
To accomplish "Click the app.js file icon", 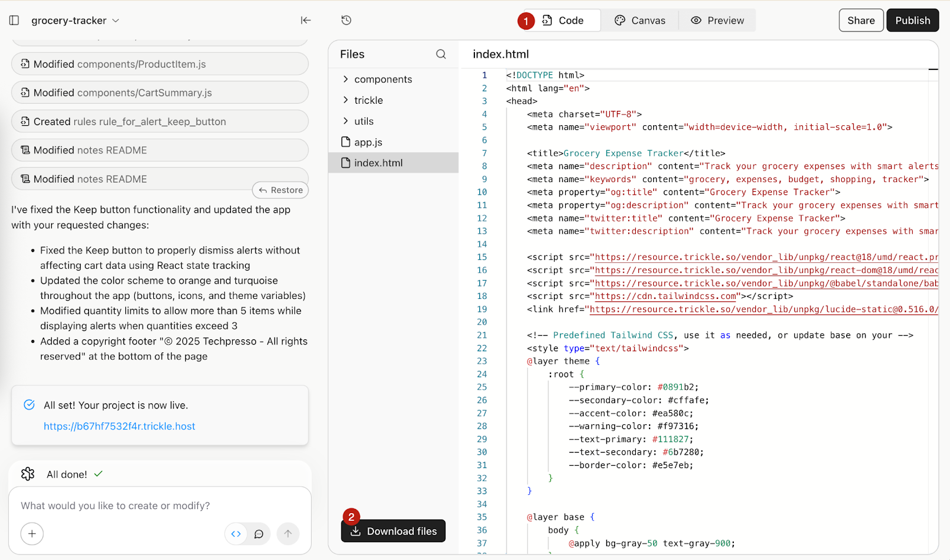I will pyautogui.click(x=346, y=142).
